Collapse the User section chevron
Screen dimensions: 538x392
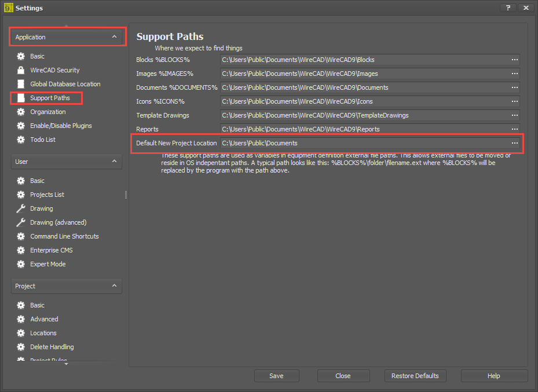[114, 161]
